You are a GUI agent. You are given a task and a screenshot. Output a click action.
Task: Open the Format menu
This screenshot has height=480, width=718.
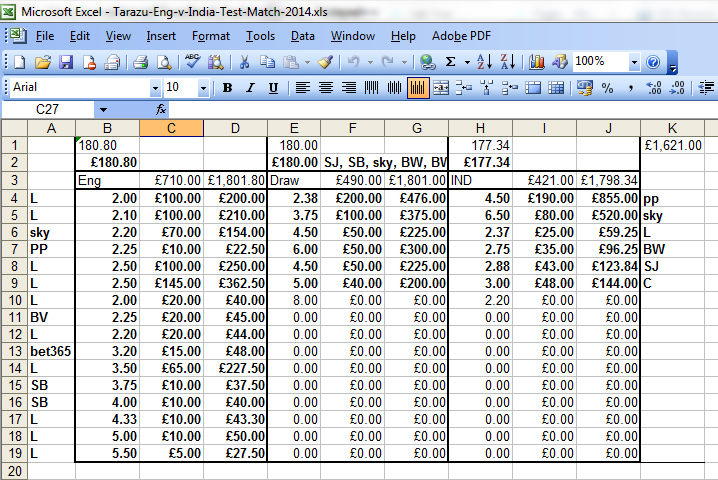coord(211,36)
